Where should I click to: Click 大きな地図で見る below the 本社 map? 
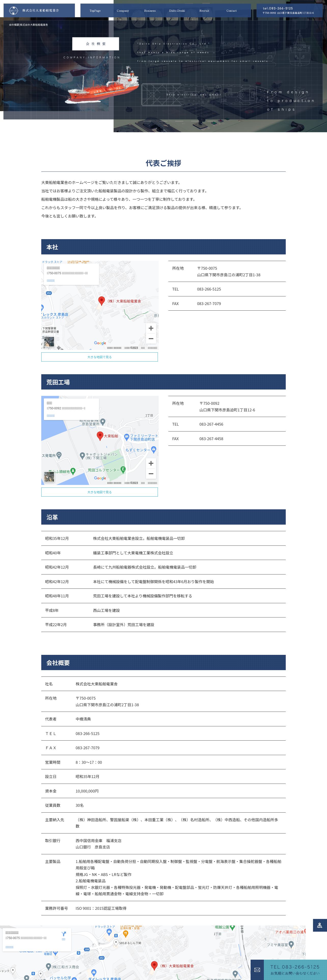pyautogui.click(x=99, y=357)
